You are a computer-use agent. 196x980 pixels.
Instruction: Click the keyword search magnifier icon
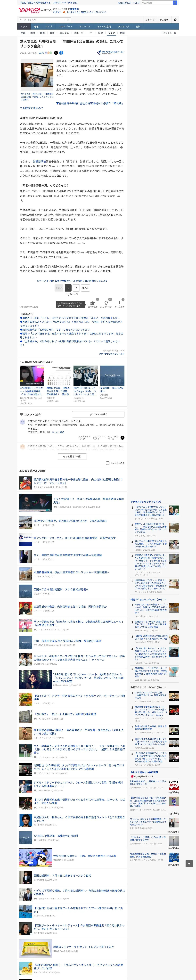(x=68, y=20)
